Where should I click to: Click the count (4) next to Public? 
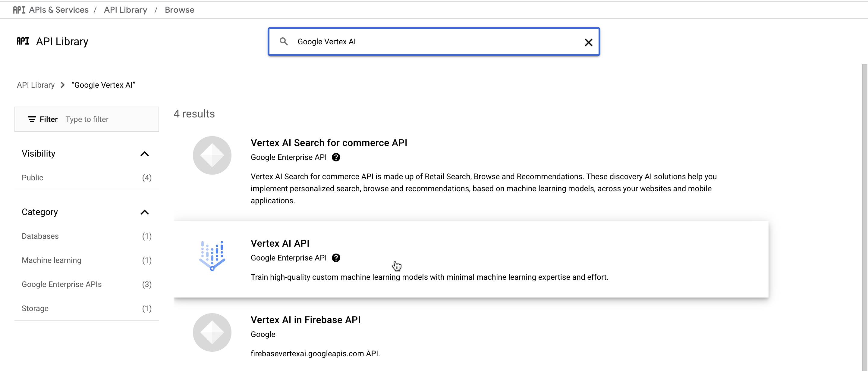pos(146,178)
